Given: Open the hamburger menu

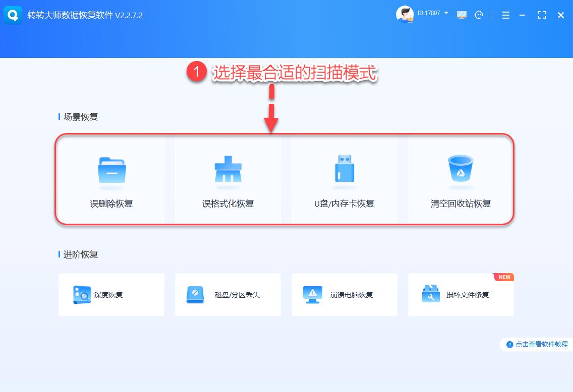Looking at the screenshot, I should (506, 15).
